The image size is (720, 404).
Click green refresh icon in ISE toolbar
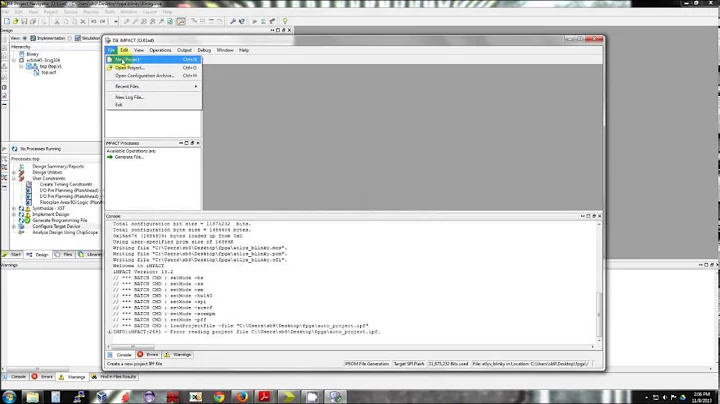coord(170,21)
